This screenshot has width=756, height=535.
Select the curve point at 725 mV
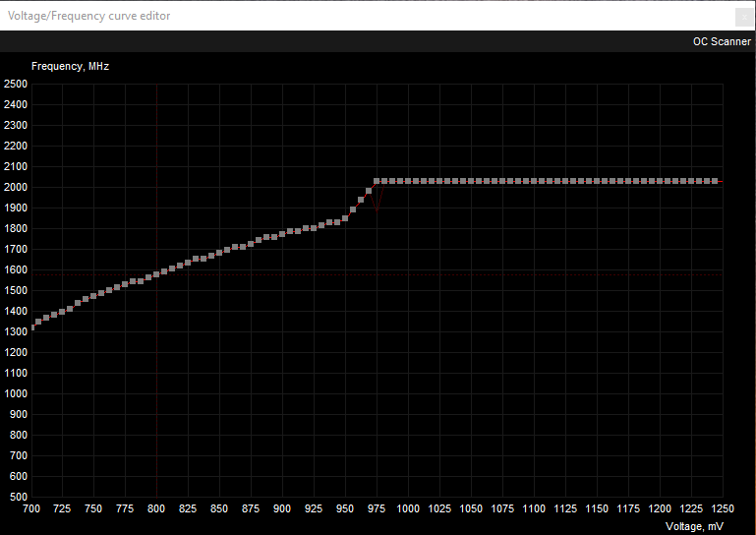pyautogui.click(x=62, y=312)
